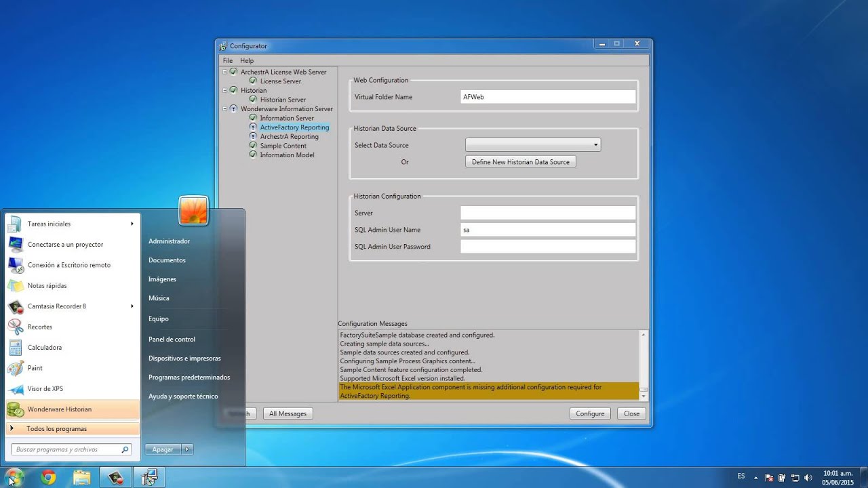Screen dimensions: 868x488
Task: Open the Administrador user folder
Action: [169, 241]
